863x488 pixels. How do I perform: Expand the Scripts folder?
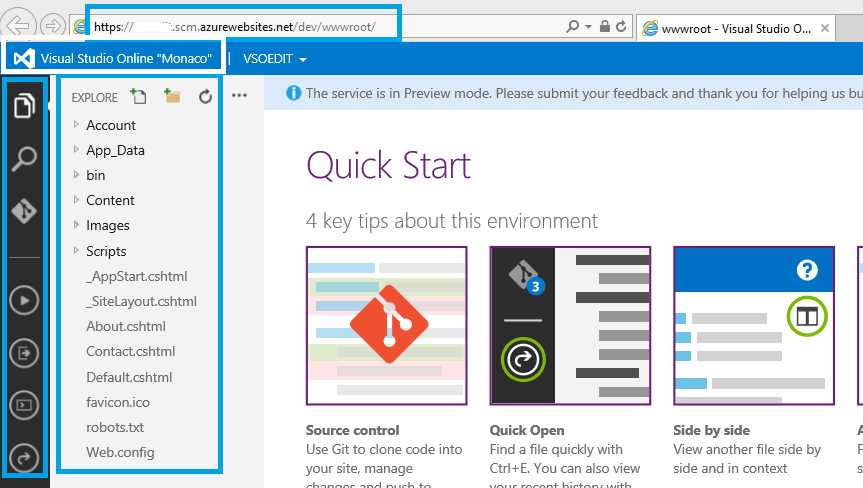pyautogui.click(x=77, y=250)
